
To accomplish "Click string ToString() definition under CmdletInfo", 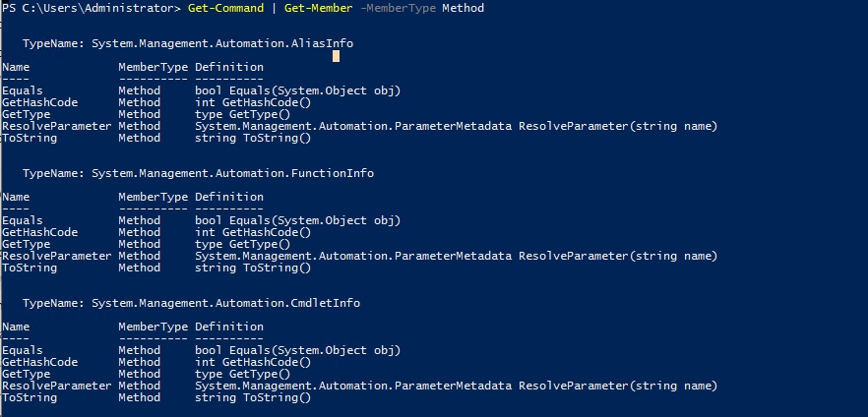I will 252,397.
